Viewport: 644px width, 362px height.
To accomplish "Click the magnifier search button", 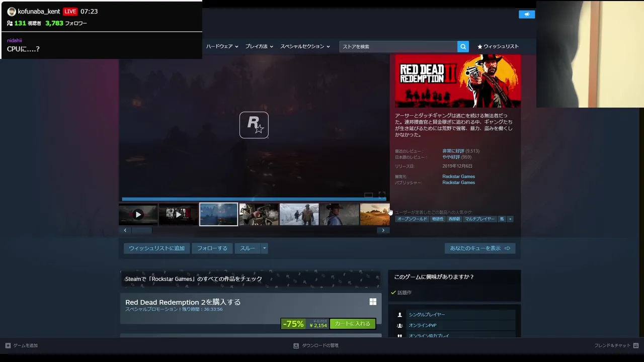I will [463, 46].
